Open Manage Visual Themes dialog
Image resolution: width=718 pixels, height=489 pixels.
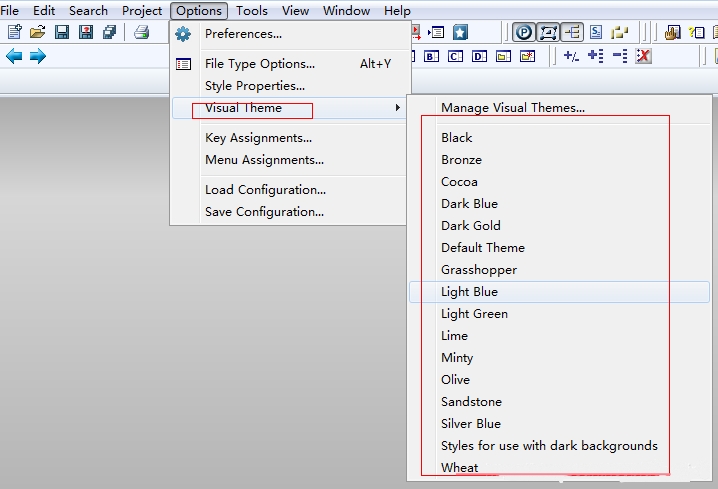[x=512, y=108]
